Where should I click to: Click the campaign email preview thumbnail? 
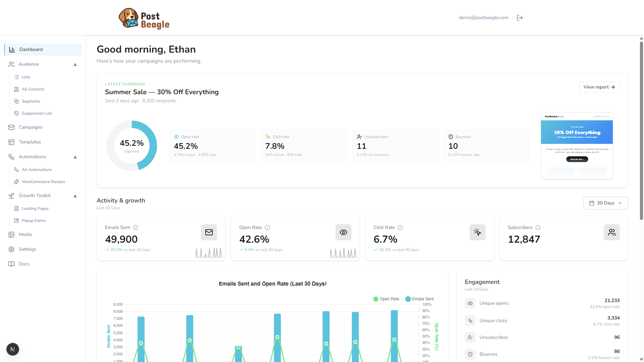click(x=577, y=146)
